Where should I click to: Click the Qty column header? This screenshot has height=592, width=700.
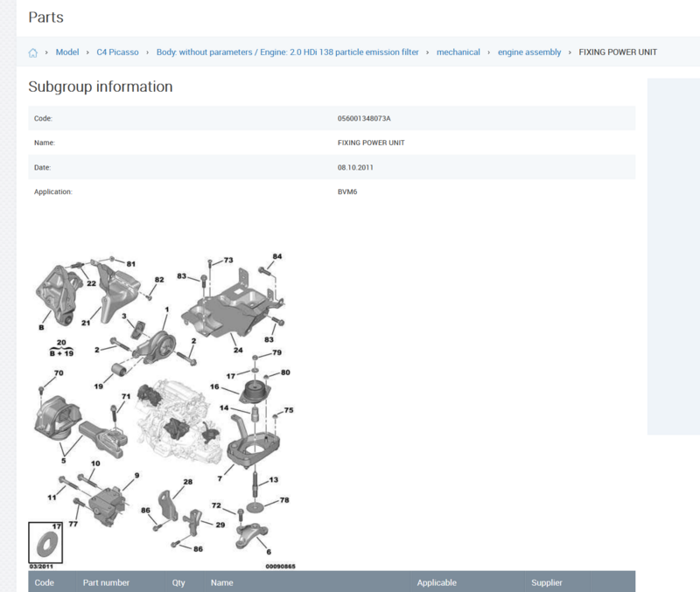point(178,582)
